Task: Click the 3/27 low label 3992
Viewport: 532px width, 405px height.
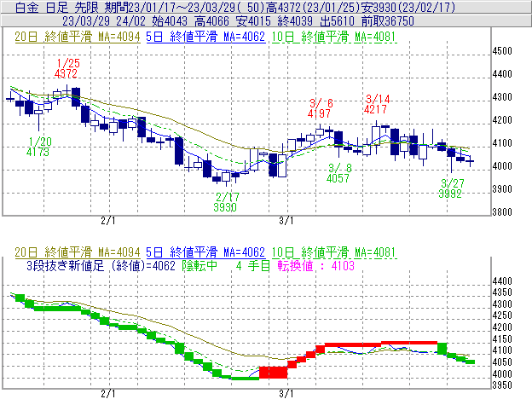Action: point(450,194)
